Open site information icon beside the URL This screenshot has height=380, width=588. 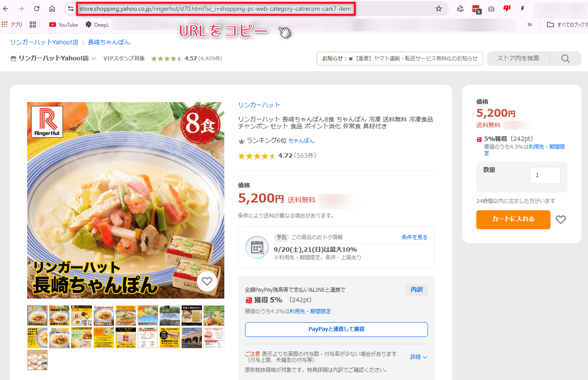click(71, 9)
